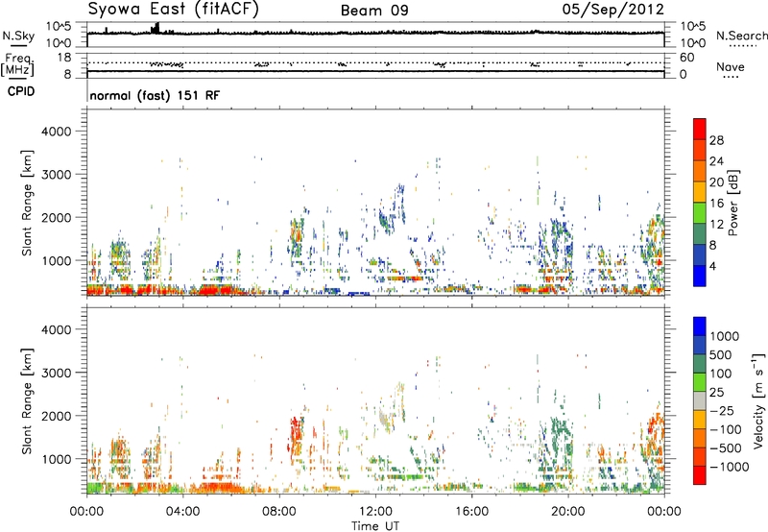Click the '08:00' time axis tick label
The height and width of the screenshot is (532, 768).
click(x=279, y=512)
